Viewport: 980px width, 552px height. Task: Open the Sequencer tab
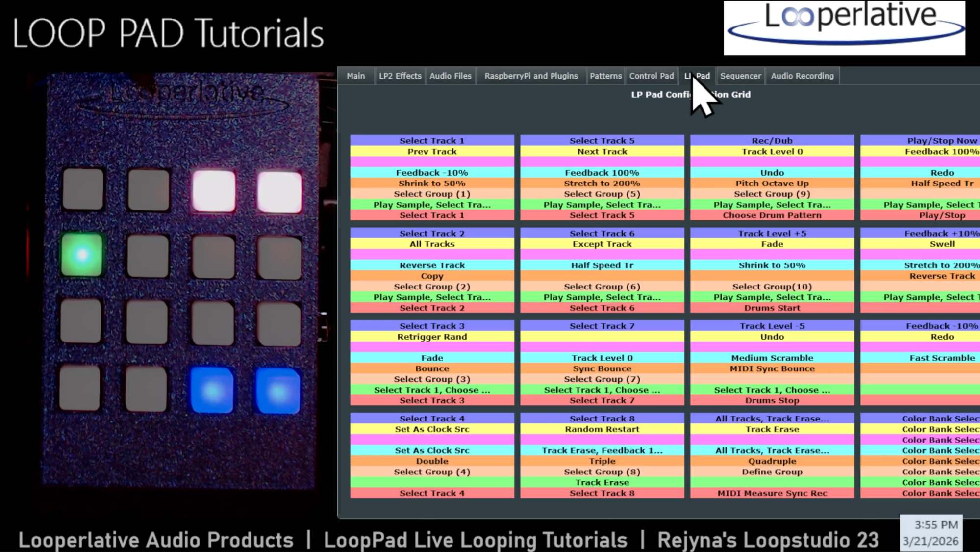740,76
